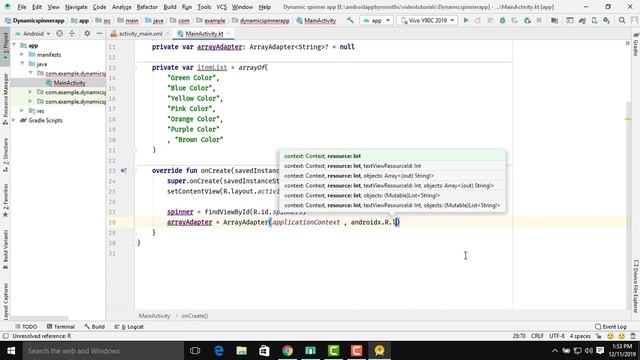Collapse the app module tree node
This screenshot has height=360, width=640.
(15, 45)
